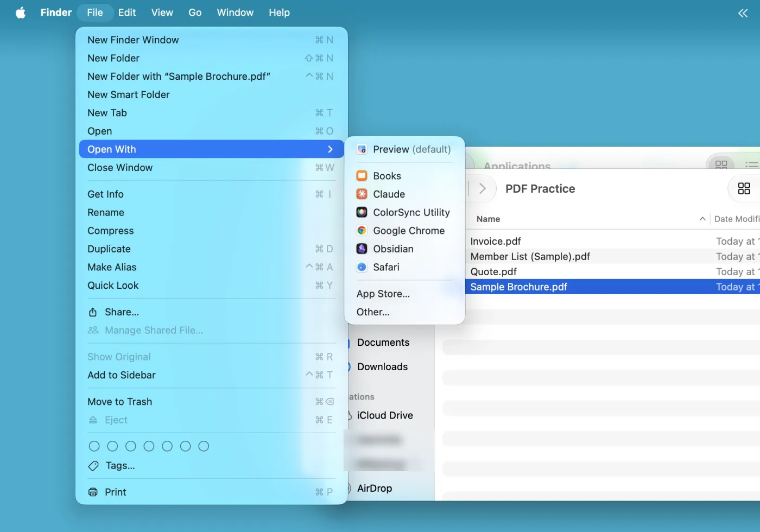Image resolution: width=760 pixels, height=532 pixels.
Task: Click the double chevron in menu bar corner
Action: (743, 13)
